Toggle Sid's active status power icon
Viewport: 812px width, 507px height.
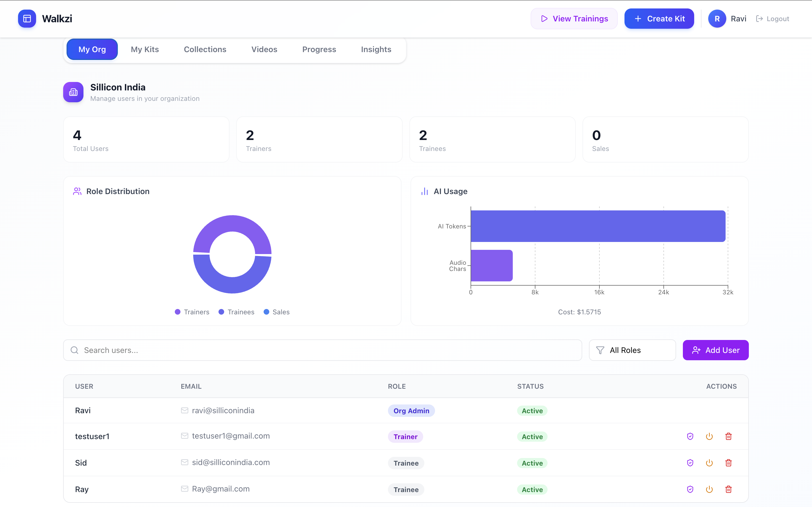[709, 463]
